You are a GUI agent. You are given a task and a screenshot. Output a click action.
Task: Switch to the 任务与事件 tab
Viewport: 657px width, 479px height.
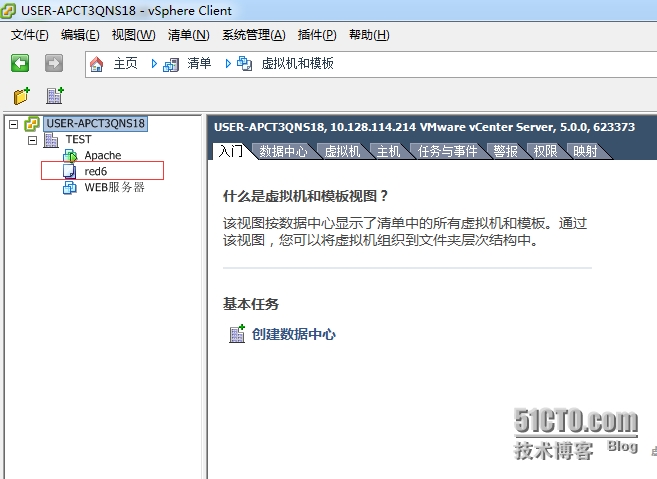pos(447,151)
